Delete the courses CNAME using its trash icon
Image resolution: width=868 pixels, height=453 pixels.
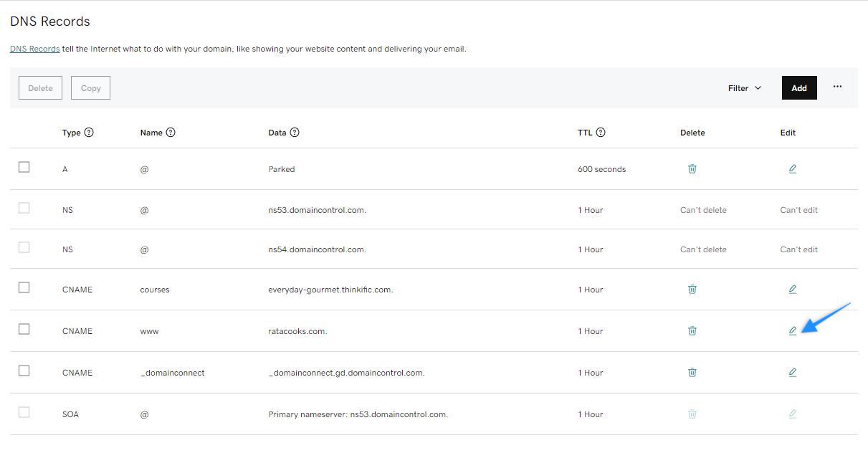coord(692,289)
